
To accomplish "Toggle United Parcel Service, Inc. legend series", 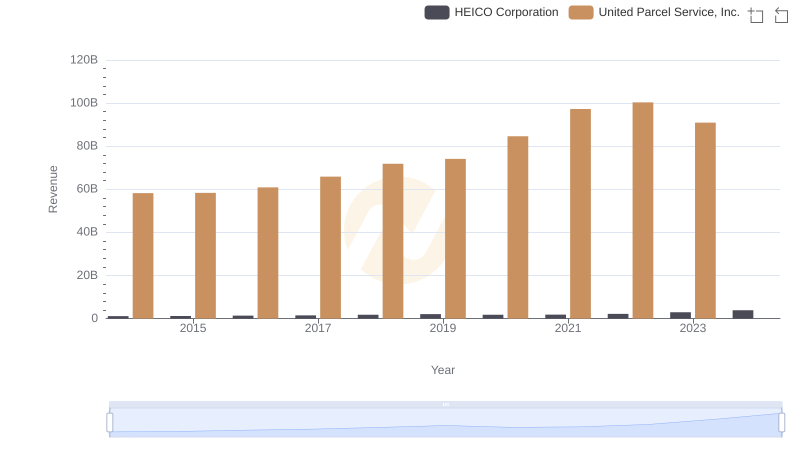I will tap(654, 12).
